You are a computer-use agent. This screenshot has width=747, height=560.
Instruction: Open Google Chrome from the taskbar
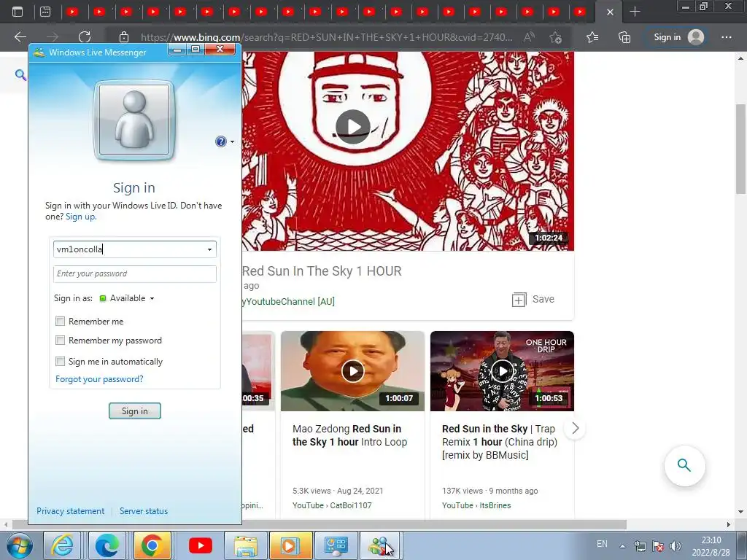pos(152,545)
